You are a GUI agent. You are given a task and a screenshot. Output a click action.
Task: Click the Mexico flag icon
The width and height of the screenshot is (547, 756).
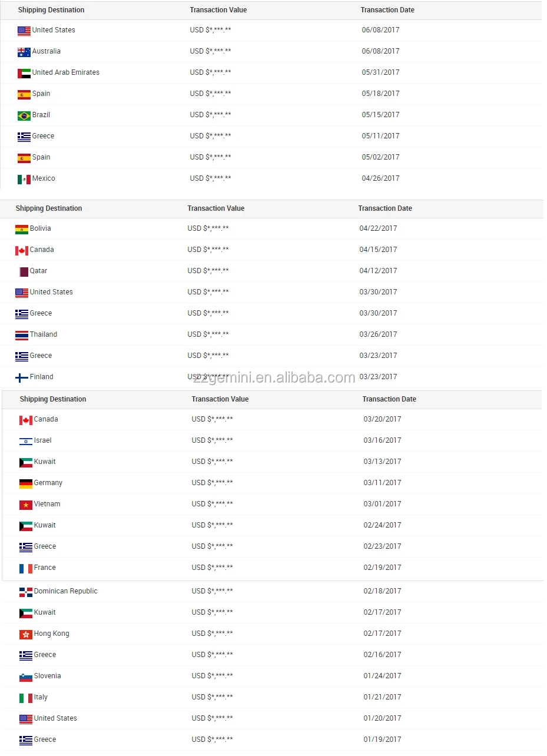24,179
